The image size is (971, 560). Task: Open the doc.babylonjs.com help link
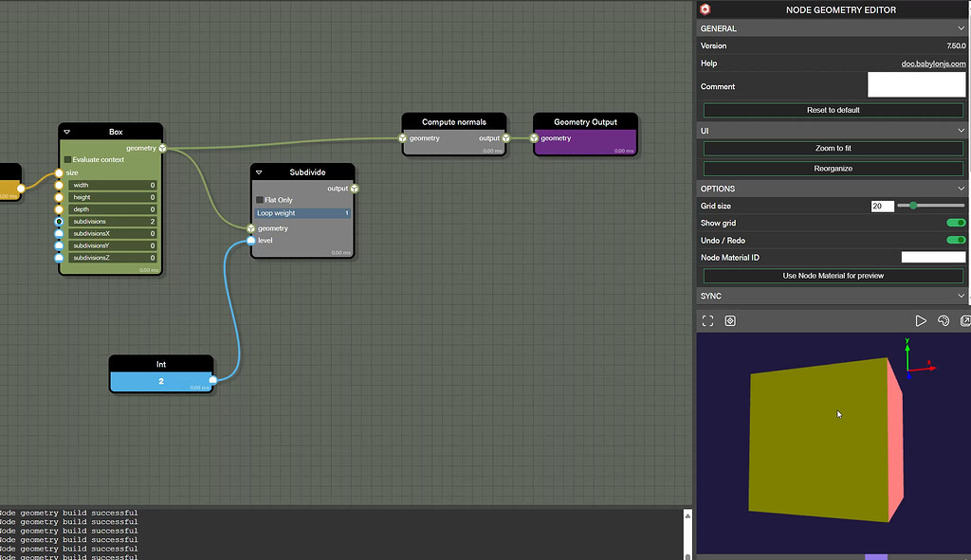click(x=932, y=63)
